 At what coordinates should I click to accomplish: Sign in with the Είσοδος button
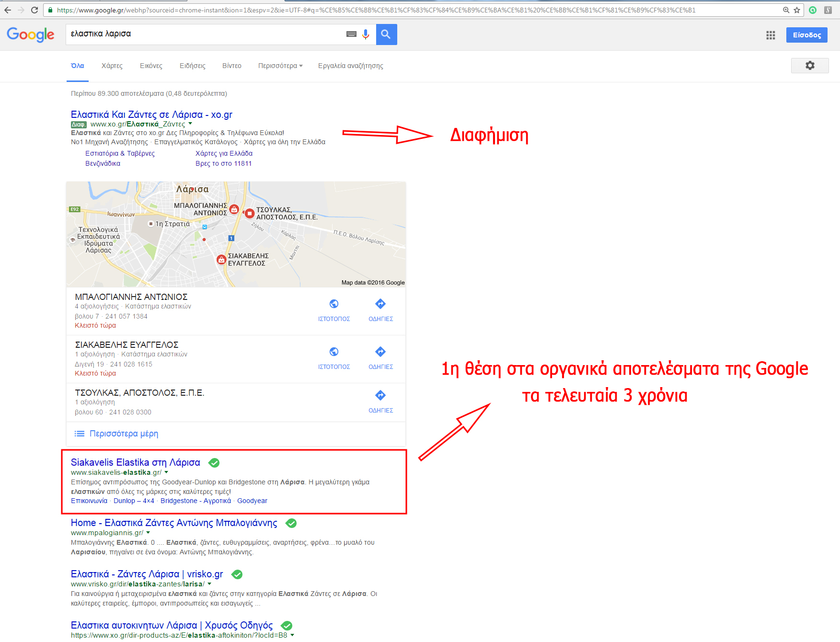coord(807,35)
